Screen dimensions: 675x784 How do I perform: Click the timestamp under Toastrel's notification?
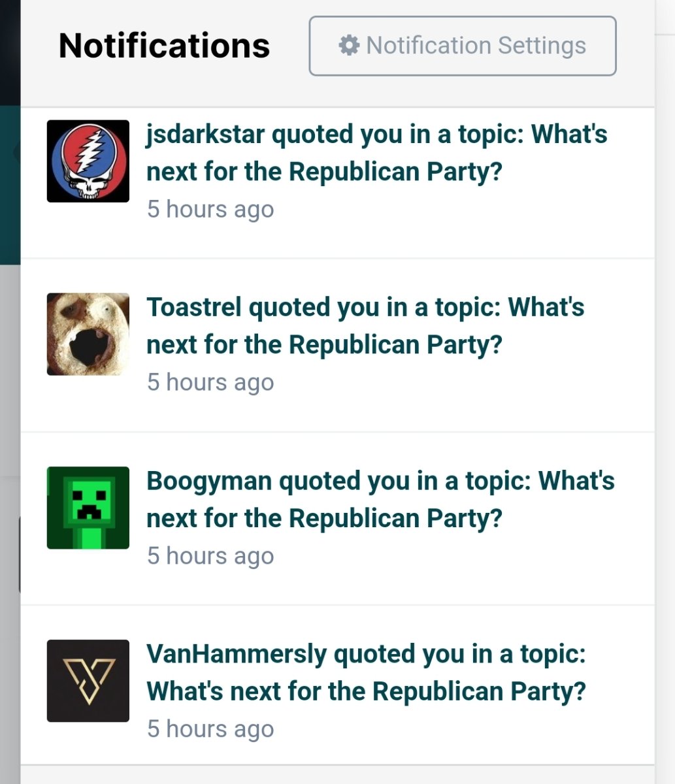[x=210, y=382]
